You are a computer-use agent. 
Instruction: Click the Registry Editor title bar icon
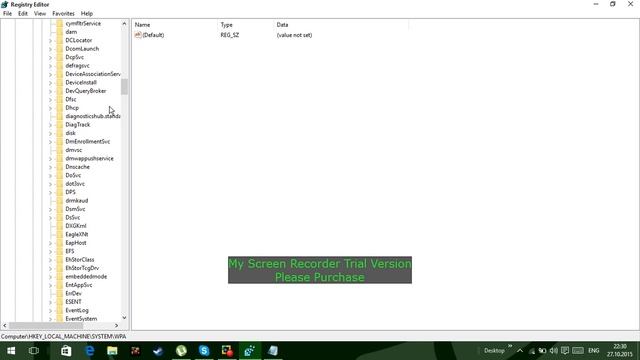[5, 4]
